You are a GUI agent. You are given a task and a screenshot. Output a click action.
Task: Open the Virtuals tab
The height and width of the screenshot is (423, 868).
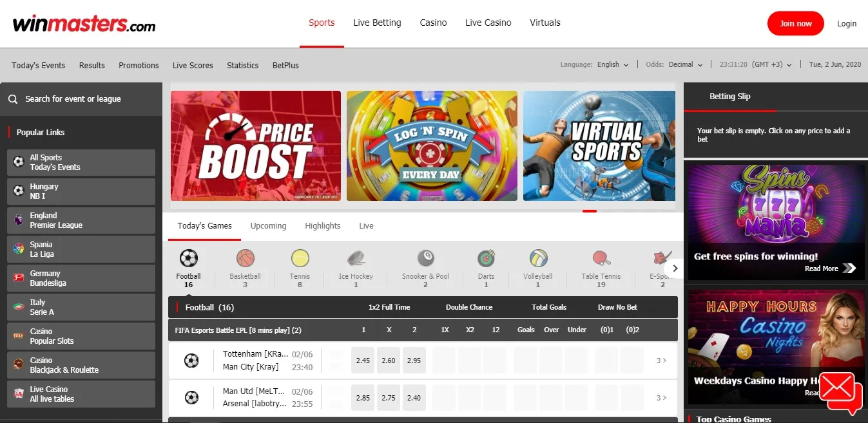pos(545,23)
